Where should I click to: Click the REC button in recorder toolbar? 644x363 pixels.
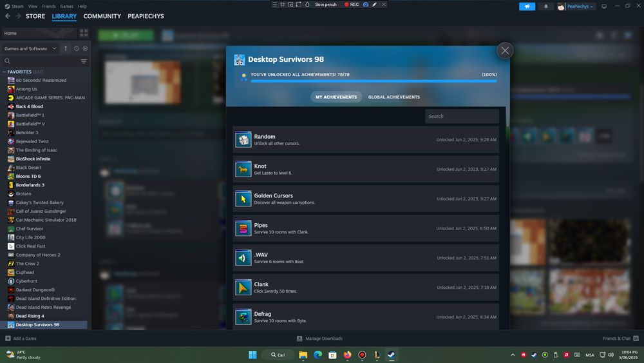[352, 5]
